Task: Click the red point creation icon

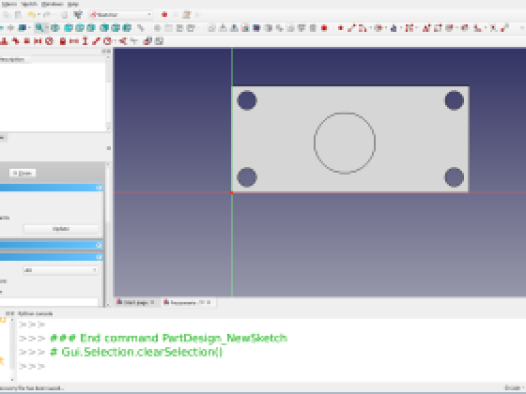Action: [x=340, y=28]
